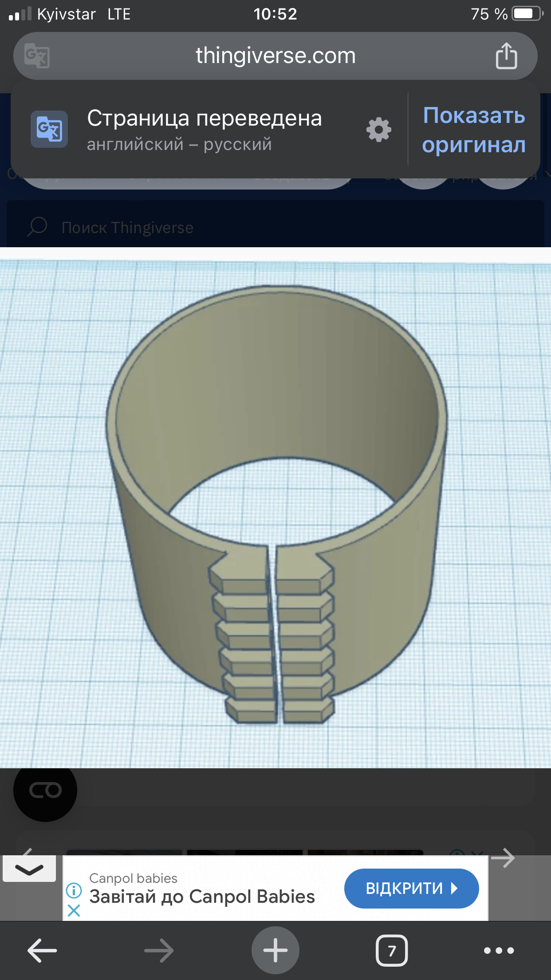Open the share sheet icon
This screenshot has height=980, width=551.
tap(506, 56)
